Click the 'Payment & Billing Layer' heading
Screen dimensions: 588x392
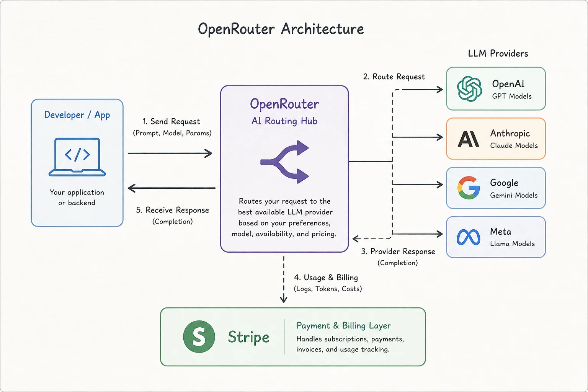(344, 326)
